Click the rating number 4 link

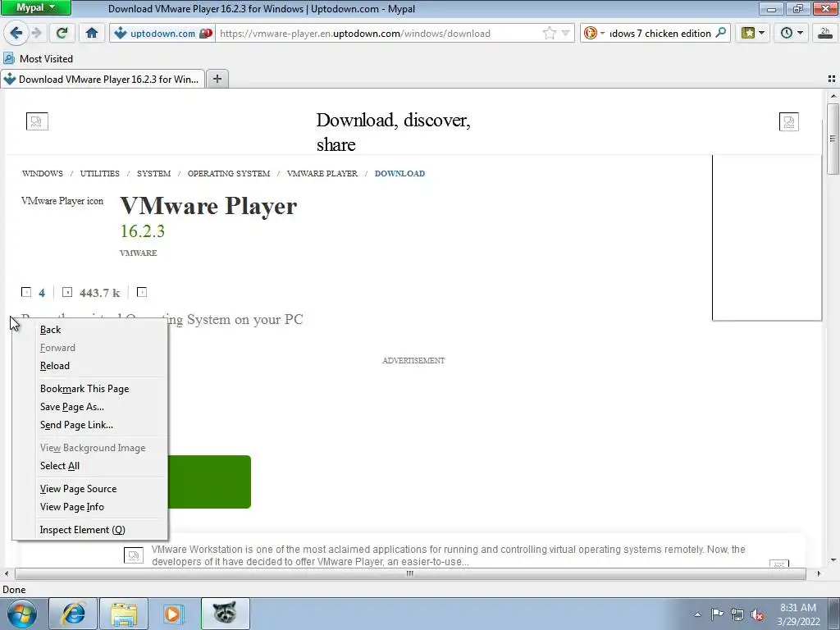click(x=42, y=293)
